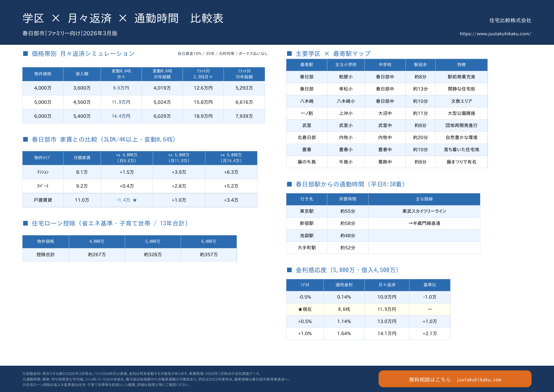Select the 戸建賃貸 property type cell

pos(43,200)
